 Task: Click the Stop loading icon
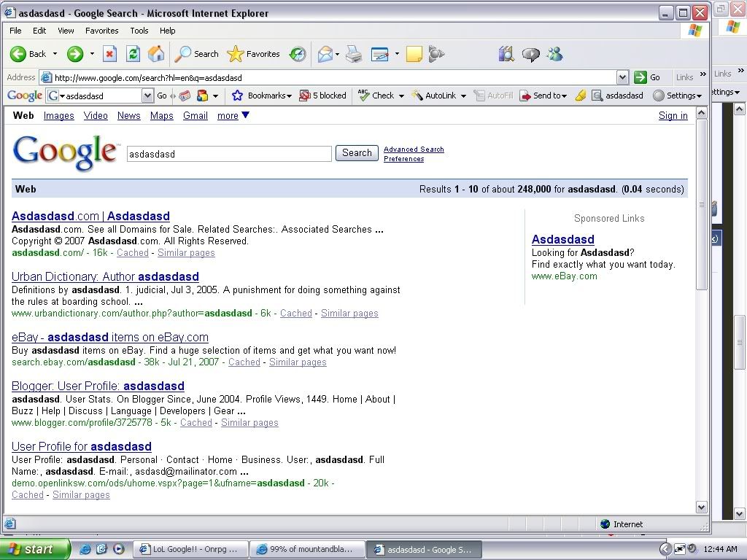click(x=109, y=54)
